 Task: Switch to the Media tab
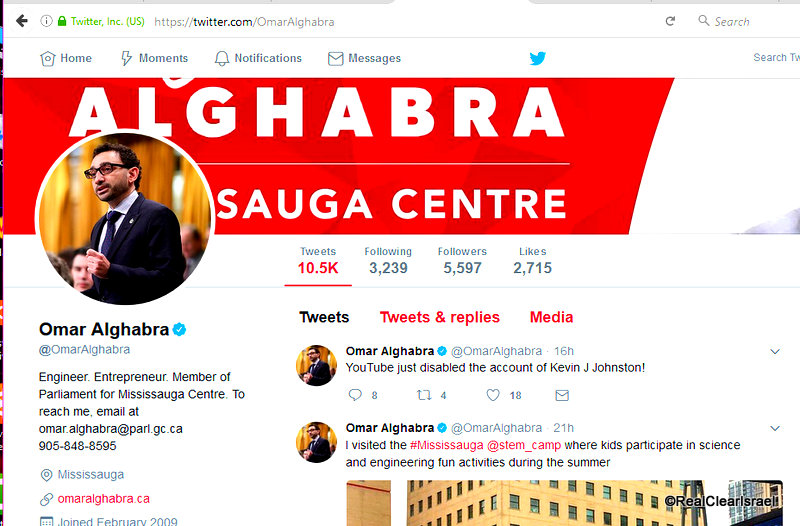click(x=552, y=317)
